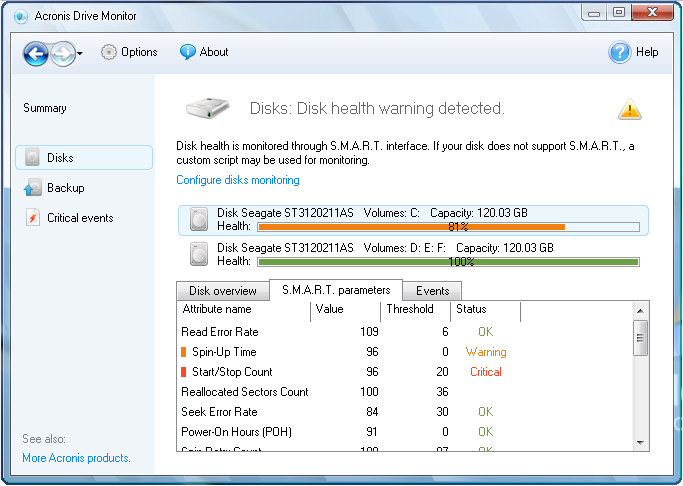Click the back navigation arrow
Screen dimensions: 683x486
(x=36, y=53)
